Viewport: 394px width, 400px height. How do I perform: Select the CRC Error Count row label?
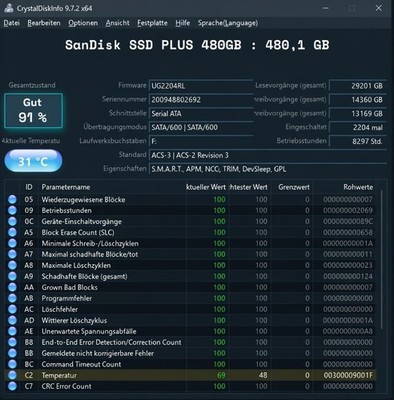[x=66, y=386]
